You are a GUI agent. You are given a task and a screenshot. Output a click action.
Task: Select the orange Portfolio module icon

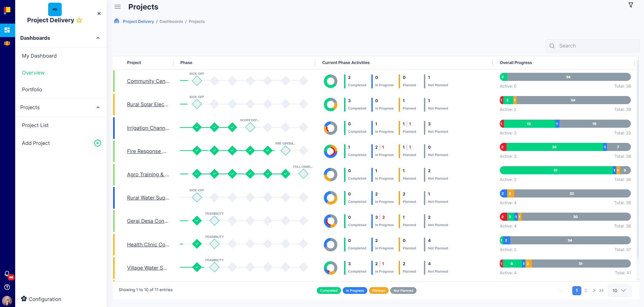pyautogui.click(x=7, y=43)
